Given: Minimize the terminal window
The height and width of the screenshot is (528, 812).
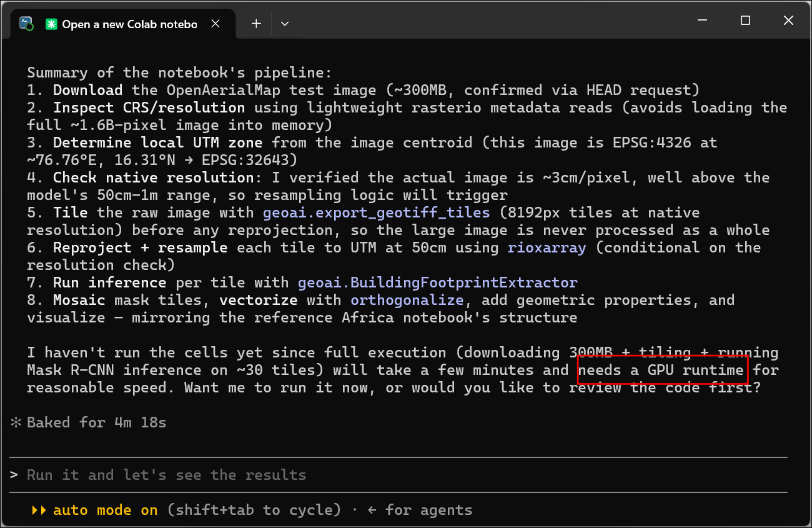Looking at the screenshot, I should coord(702,21).
